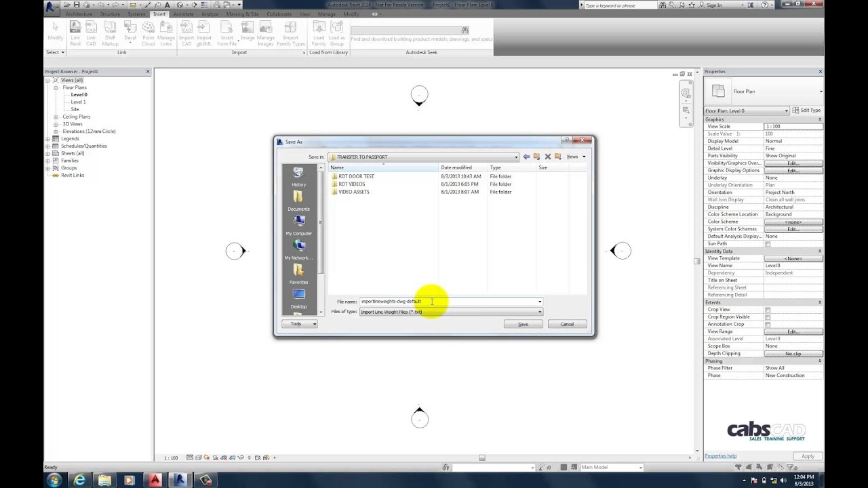Open the Files of type dropdown
This screenshot has width=868, height=488.
pos(540,312)
